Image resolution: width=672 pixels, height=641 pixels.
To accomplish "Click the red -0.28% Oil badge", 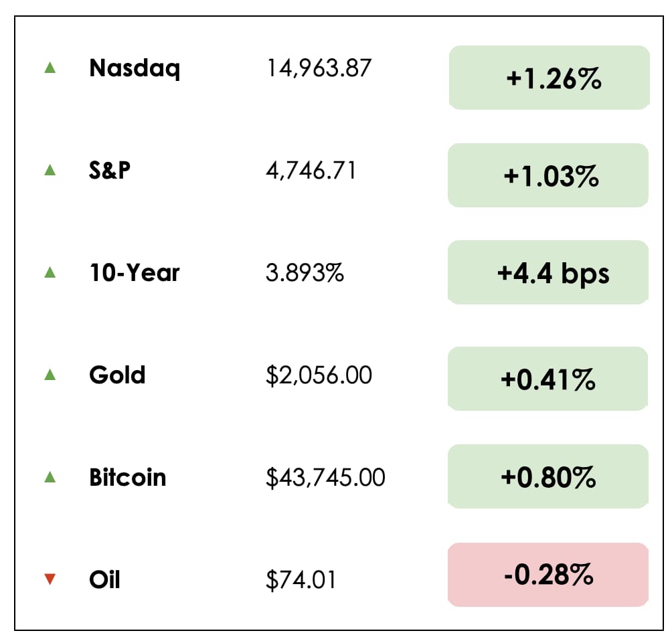I will click(549, 575).
